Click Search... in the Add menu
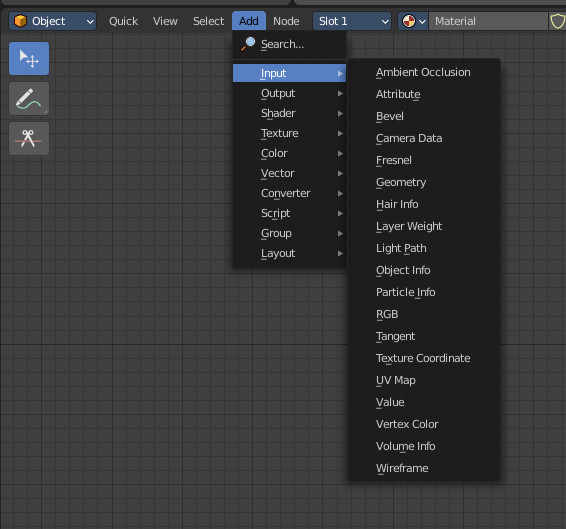 pyautogui.click(x=289, y=44)
